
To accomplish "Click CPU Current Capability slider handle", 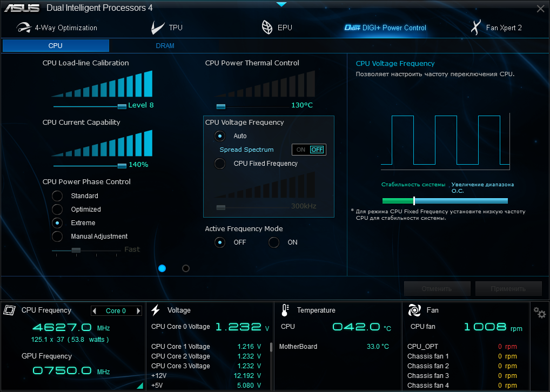I will [x=122, y=166].
